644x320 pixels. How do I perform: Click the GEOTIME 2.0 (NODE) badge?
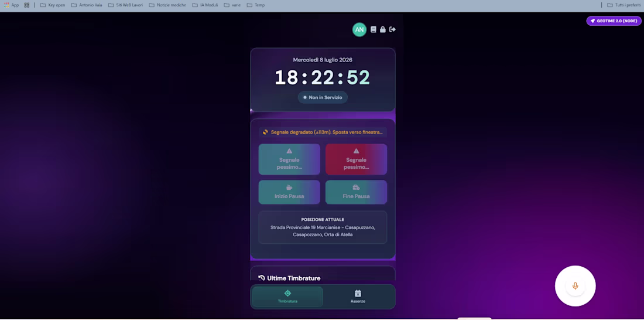(x=614, y=21)
